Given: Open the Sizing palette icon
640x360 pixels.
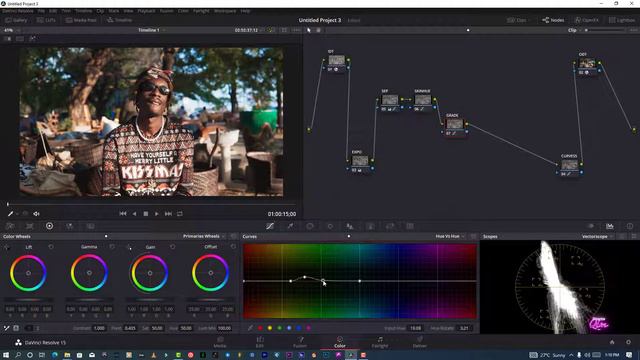Looking at the screenshot, I should point(390,226).
